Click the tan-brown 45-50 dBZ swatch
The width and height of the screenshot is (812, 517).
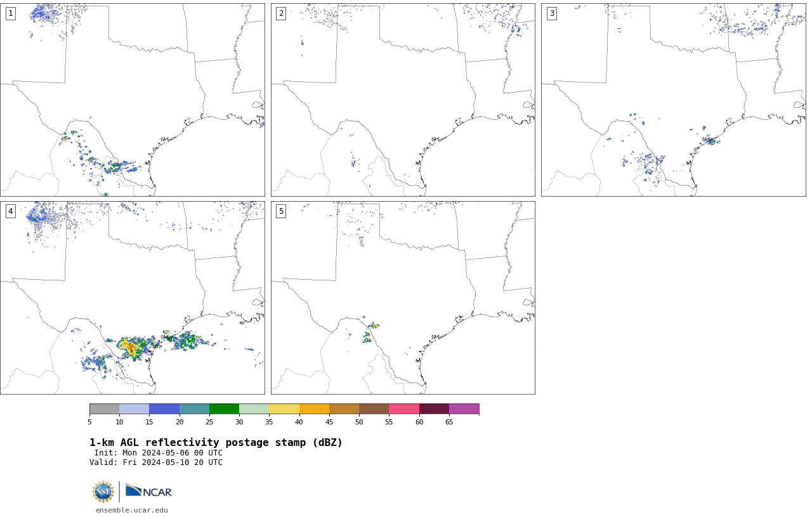point(344,409)
